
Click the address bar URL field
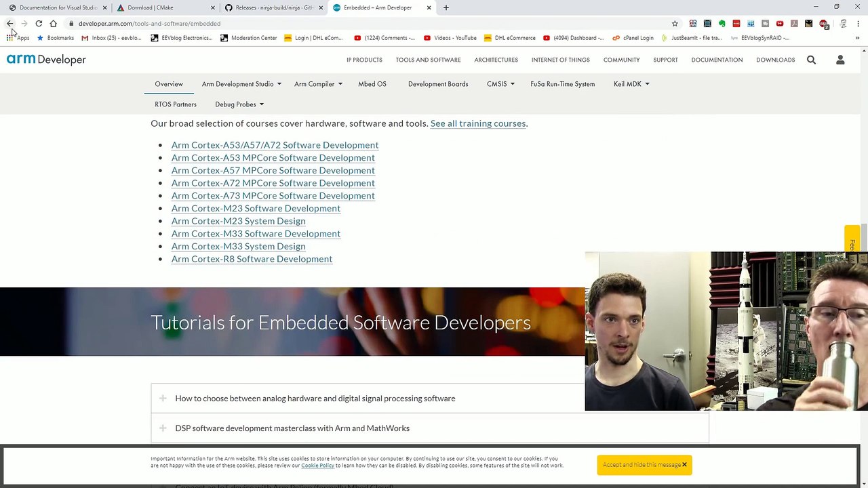click(x=366, y=24)
